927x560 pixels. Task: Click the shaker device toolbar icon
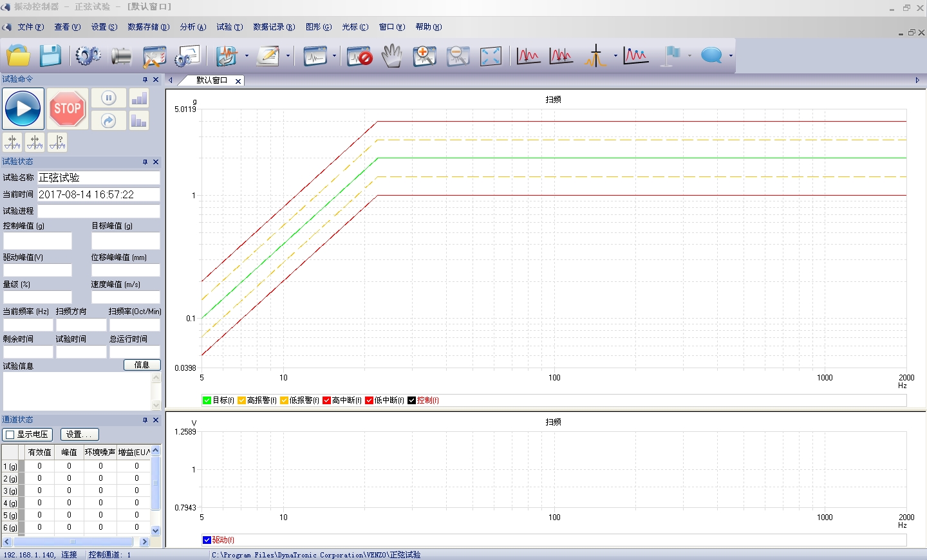pos(120,56)
